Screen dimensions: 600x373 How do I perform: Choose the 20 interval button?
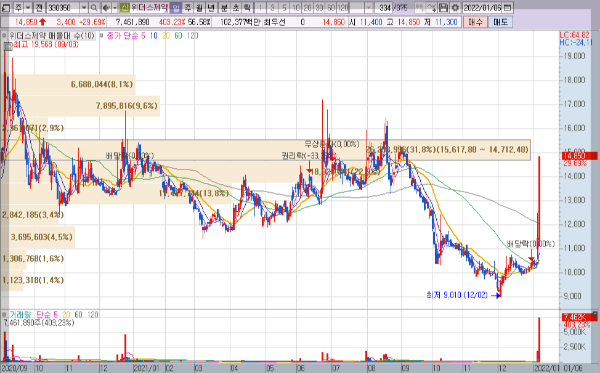[x=308, y=7]
